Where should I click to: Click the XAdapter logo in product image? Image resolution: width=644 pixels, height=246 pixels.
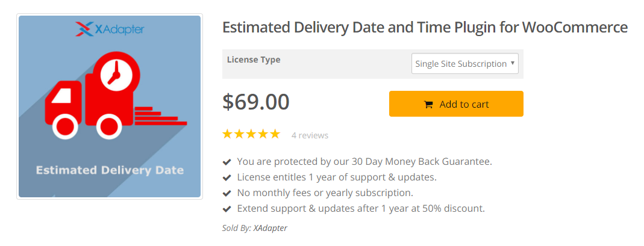point(110,29)
